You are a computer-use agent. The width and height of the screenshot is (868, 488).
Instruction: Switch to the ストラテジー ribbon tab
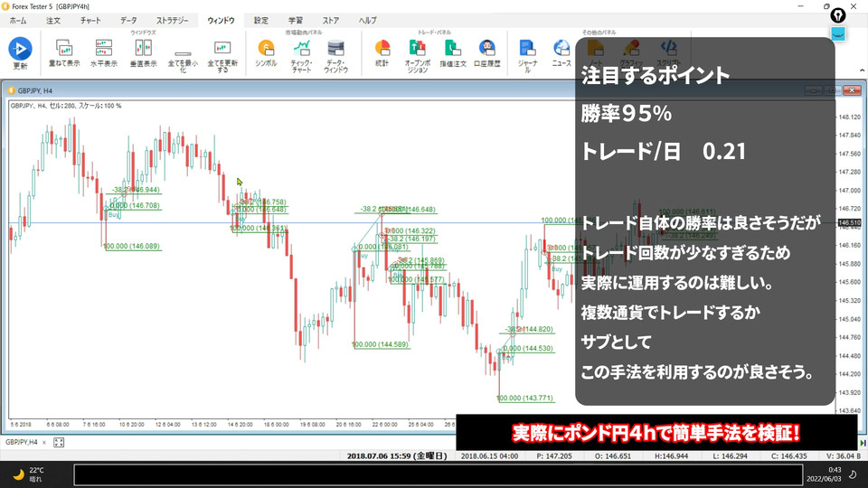[x=172, y=21]
